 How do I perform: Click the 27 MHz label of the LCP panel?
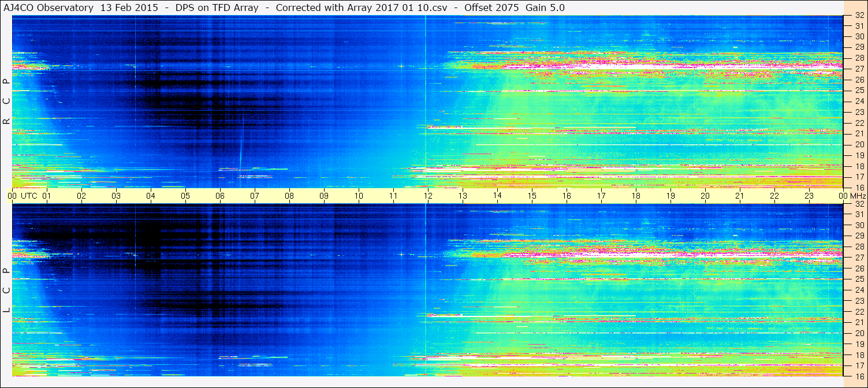coord(859,258)
